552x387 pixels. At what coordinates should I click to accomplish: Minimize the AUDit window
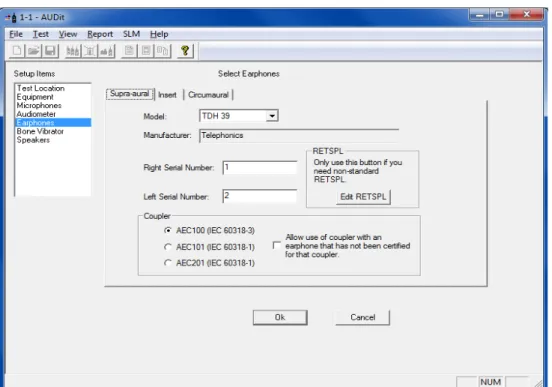(479, 14)
